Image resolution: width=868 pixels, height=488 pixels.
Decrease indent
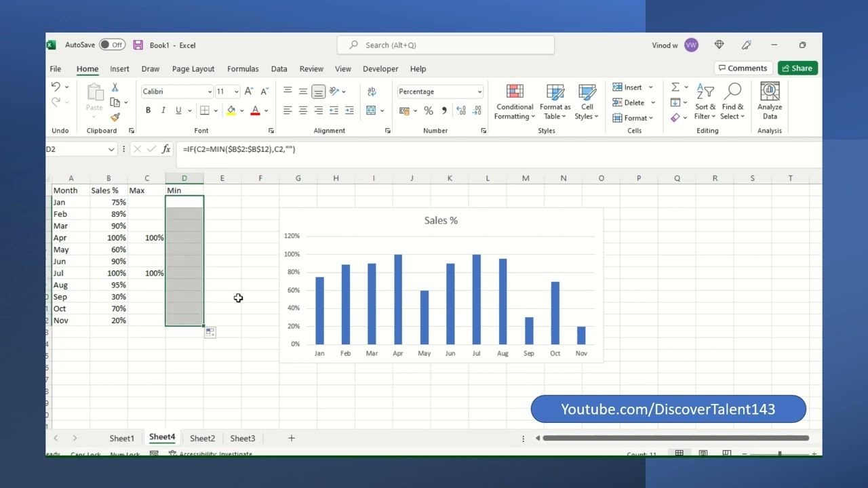[334, 110]
